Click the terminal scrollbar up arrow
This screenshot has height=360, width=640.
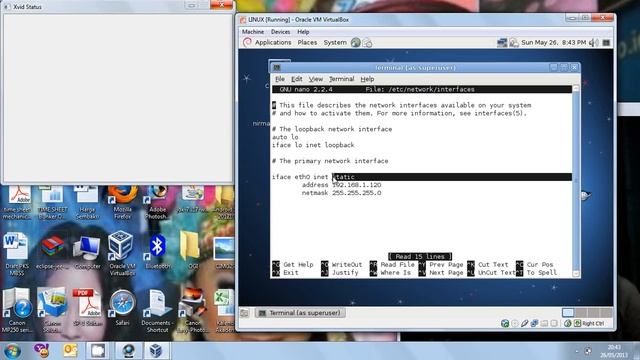tap(576, 88)
